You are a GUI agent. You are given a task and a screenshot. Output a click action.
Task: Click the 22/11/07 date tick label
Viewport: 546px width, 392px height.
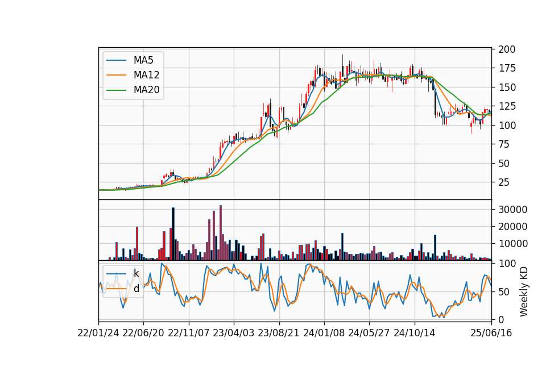click(x=188, y=333)
